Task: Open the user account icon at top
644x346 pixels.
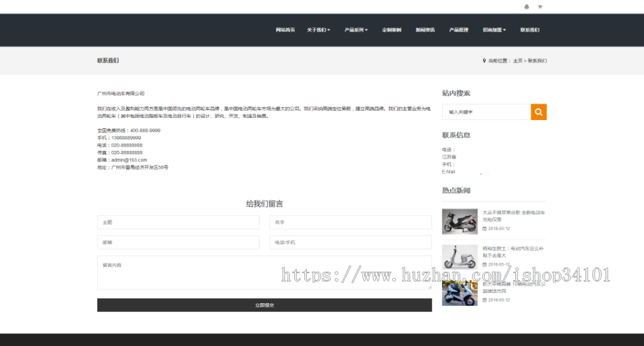Action: [x=527, y=6]
